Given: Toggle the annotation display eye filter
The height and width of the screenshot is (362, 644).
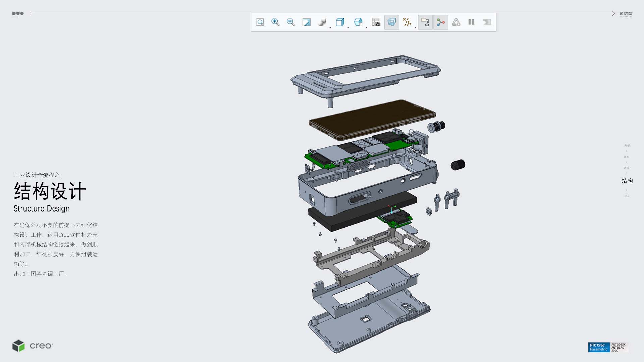Looking at the screenshot, I should 425,22.
